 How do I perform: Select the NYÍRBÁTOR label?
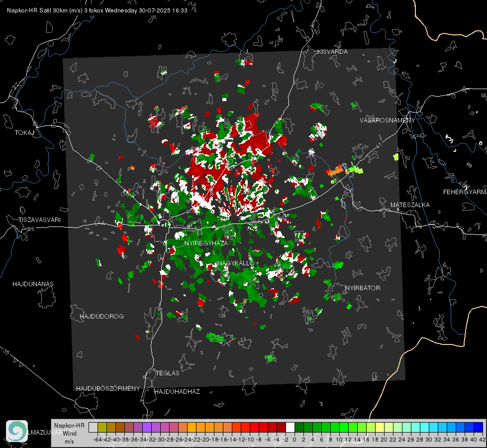pyautogui.click(x=363, y=288)
